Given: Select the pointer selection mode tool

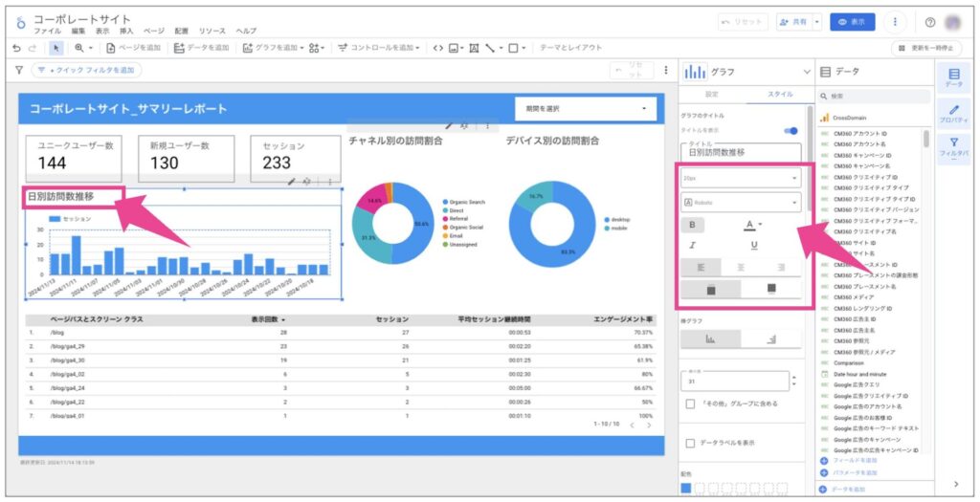Looking at the screenshot, I should tap(56, 48).
